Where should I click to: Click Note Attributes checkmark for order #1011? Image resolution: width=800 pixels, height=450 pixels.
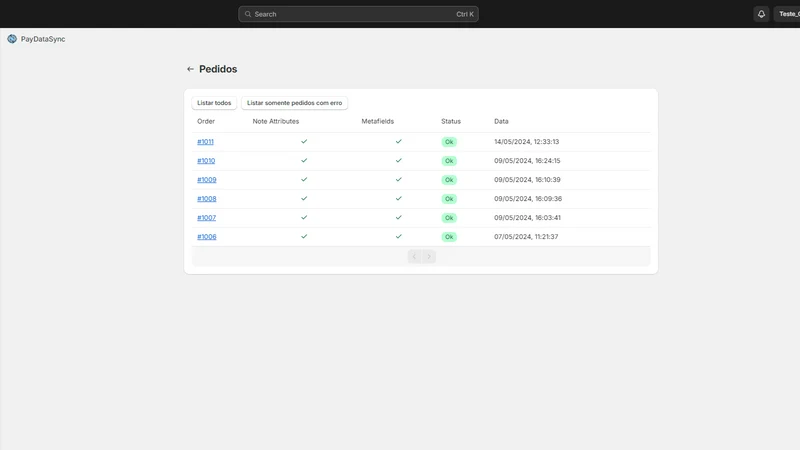click(304, 141)
